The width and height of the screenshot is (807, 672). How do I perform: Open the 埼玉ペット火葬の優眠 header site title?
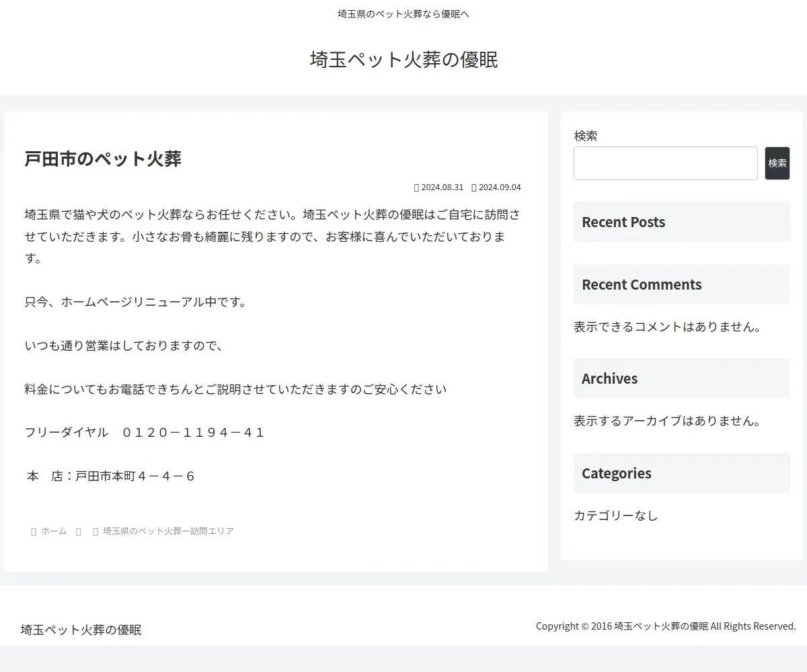tap(403, 60)
